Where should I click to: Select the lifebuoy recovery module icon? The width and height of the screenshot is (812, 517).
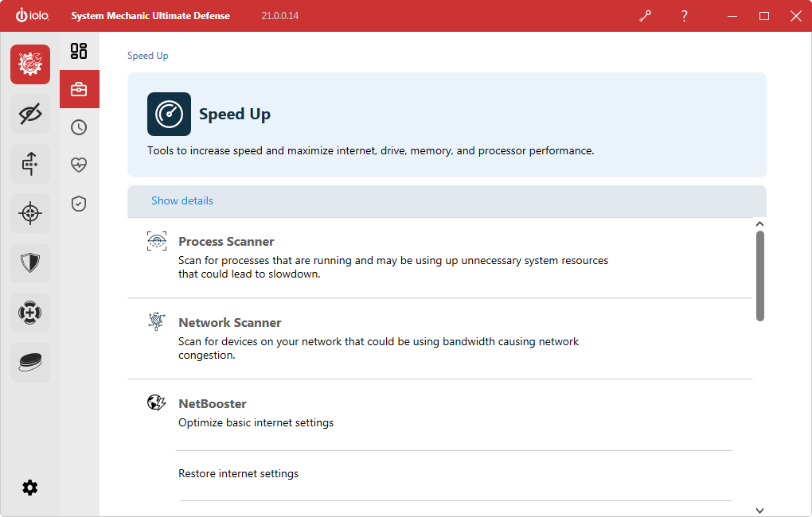30,313
